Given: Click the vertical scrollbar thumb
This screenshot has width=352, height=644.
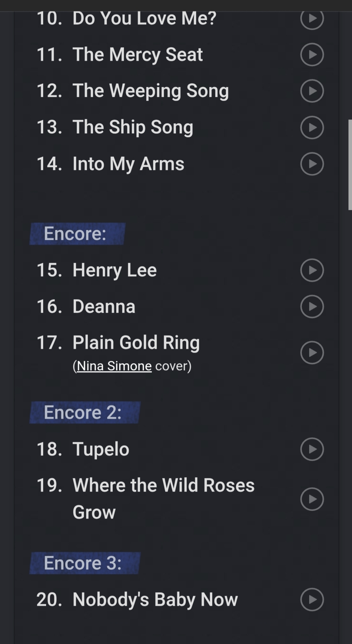Looking at the screenshot, I should coord(350,165).
